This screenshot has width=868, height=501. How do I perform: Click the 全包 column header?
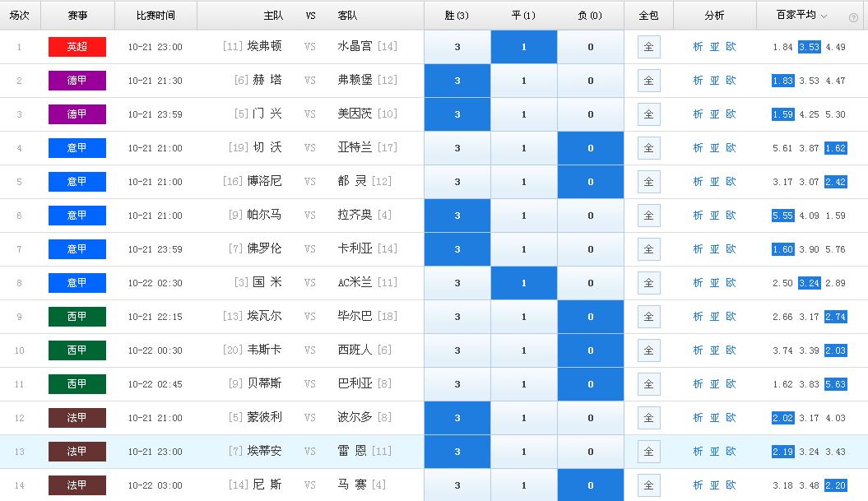(x=648, y=16)
